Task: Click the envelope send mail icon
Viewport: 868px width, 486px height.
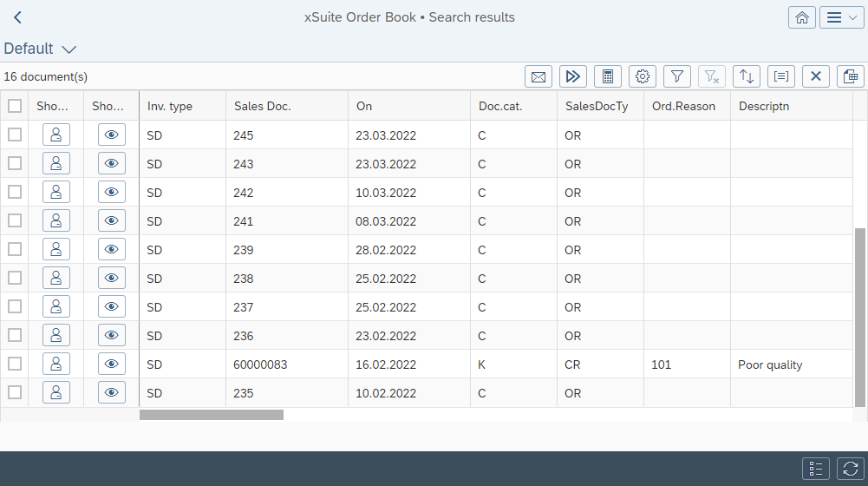Action: point(538,76)
